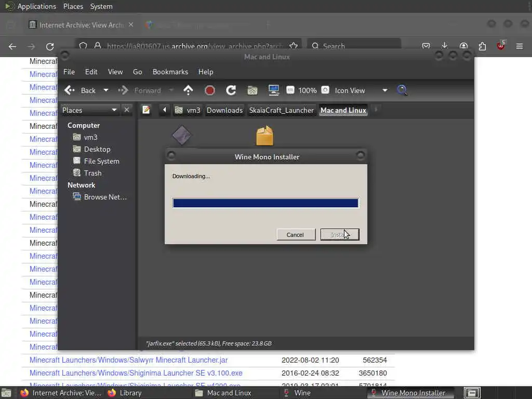Click the search magnifier icon
This screenshot has height=399, width=532.
402,90
